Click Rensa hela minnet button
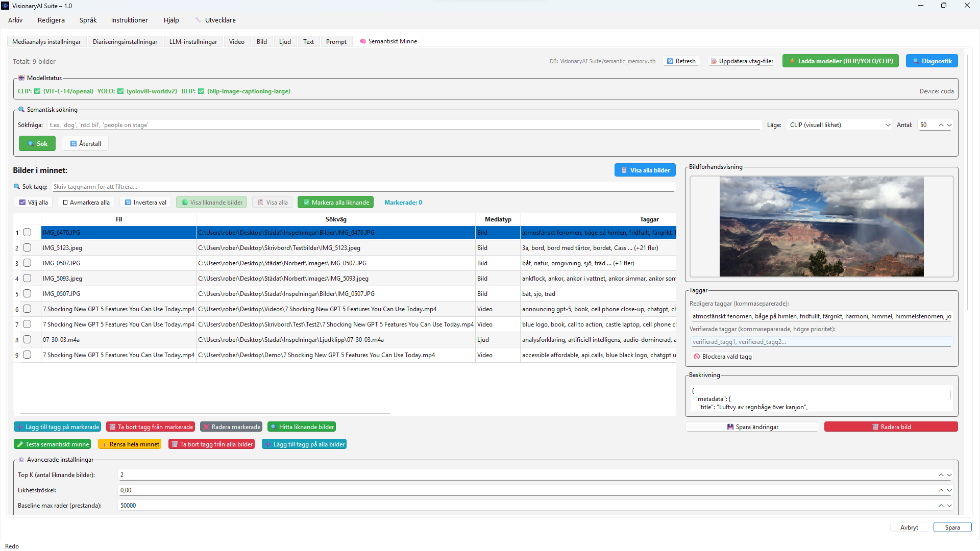The width and height of the screenshot is (980, 551). [130, 444]
